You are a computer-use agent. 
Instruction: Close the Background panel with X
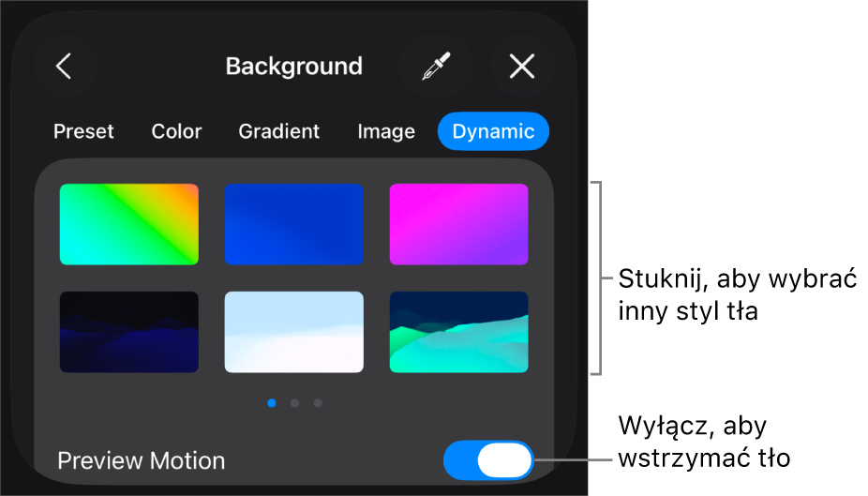point(521,67)
